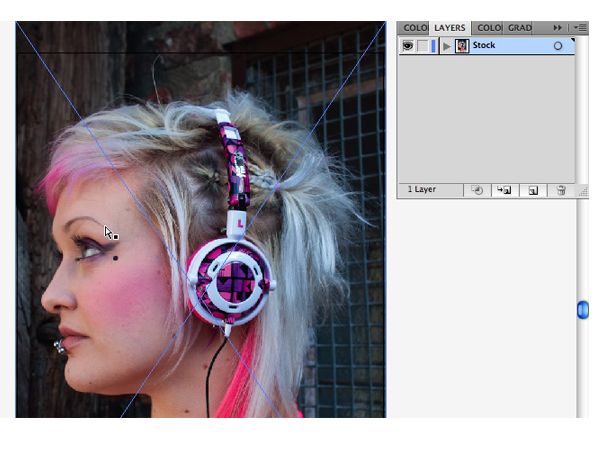Viewport: 600px width, 467px height.
Task: Open the first COLO panel tab
Action: click(x=415, y=28)
